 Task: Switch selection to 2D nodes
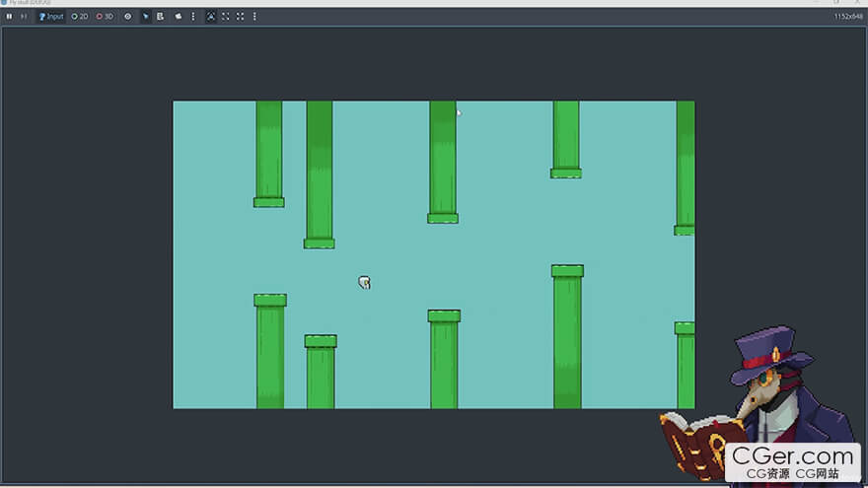(x=80, y=17)
